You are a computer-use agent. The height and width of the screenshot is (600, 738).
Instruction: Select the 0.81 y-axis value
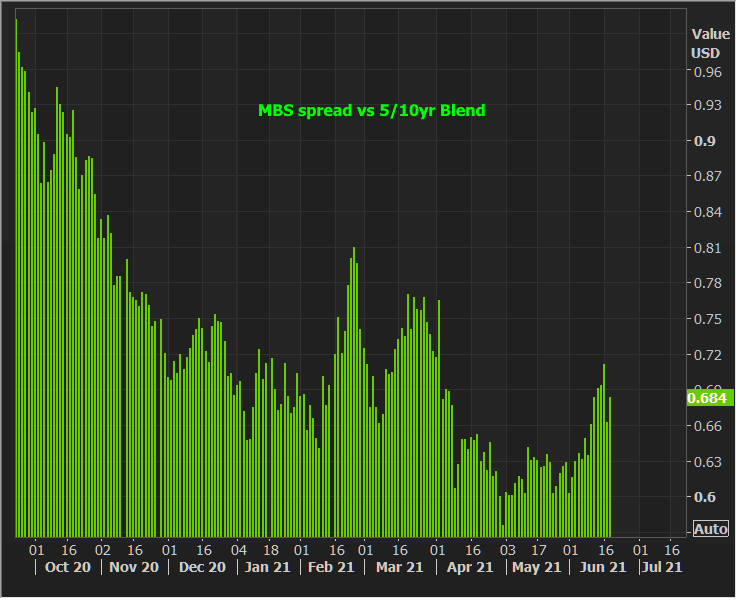pyautogui.click(x=708, y=248)
